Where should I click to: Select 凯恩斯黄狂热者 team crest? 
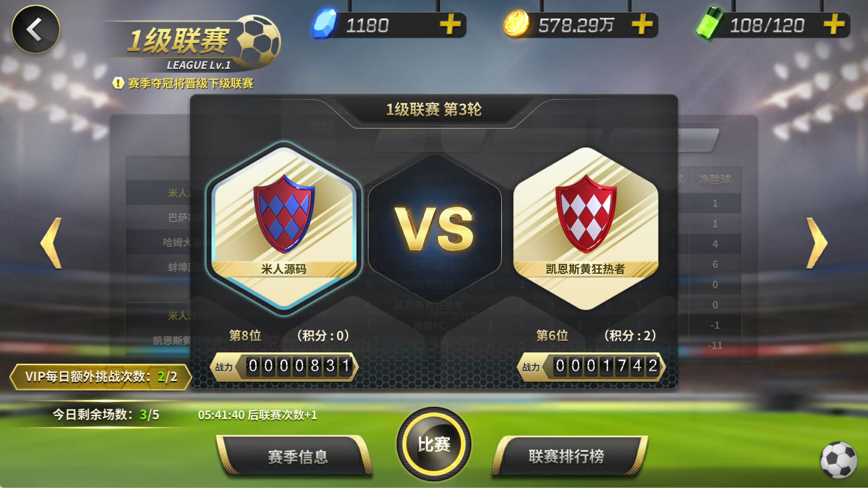585,228
